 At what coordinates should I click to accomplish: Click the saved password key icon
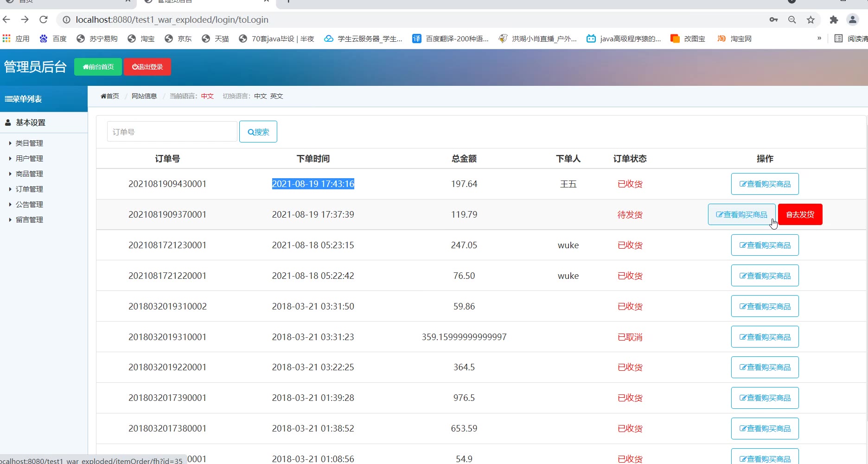[x=773, y=19]
